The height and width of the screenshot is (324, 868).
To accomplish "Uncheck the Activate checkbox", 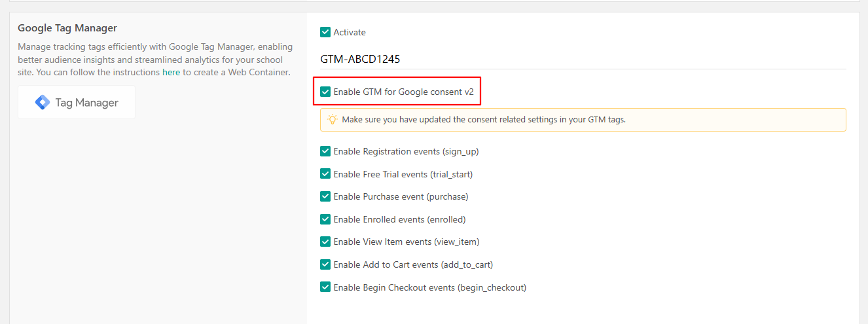I will point(325,32).
